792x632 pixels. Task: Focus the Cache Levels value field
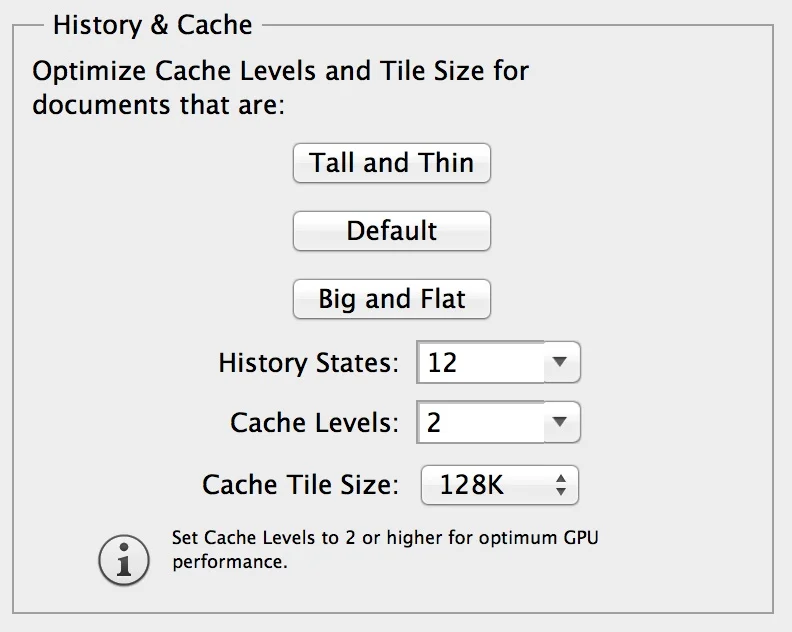click(x=480, y=422)
